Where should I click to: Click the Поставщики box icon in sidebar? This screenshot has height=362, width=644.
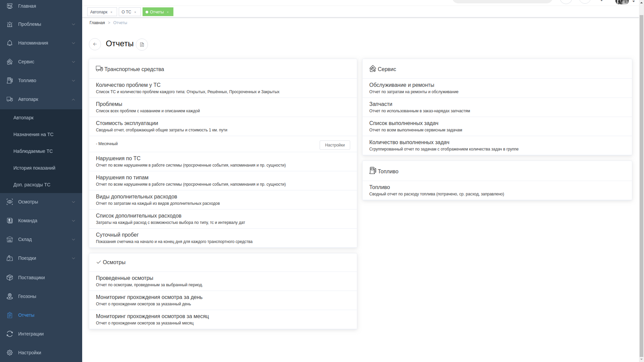[10, 278]
